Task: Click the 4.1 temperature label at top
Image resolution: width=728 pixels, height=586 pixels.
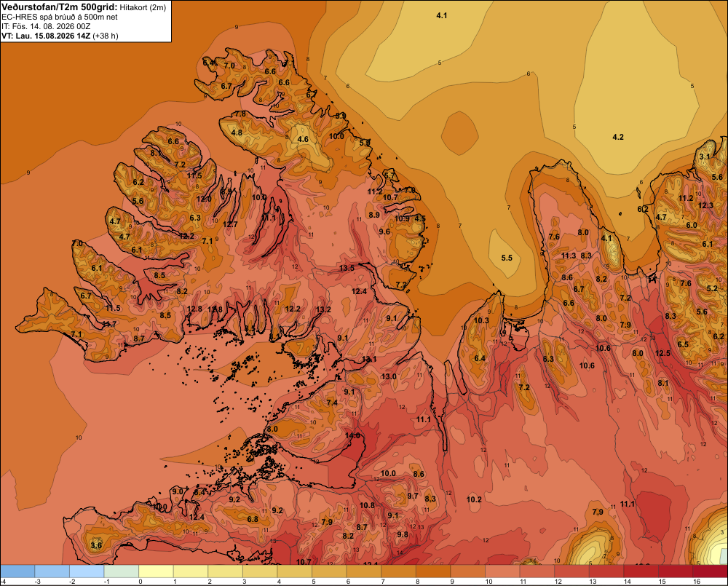Action: tap(442, 15)
